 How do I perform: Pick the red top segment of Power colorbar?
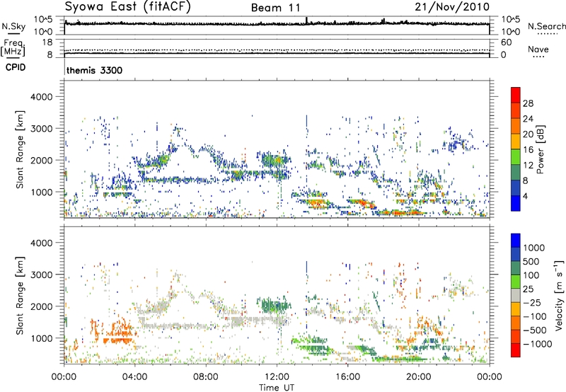coord(516,95)
